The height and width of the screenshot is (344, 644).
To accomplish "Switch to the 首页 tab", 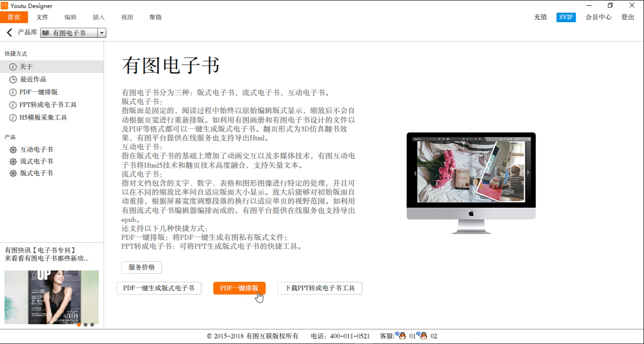I will (x=14, y=17).
